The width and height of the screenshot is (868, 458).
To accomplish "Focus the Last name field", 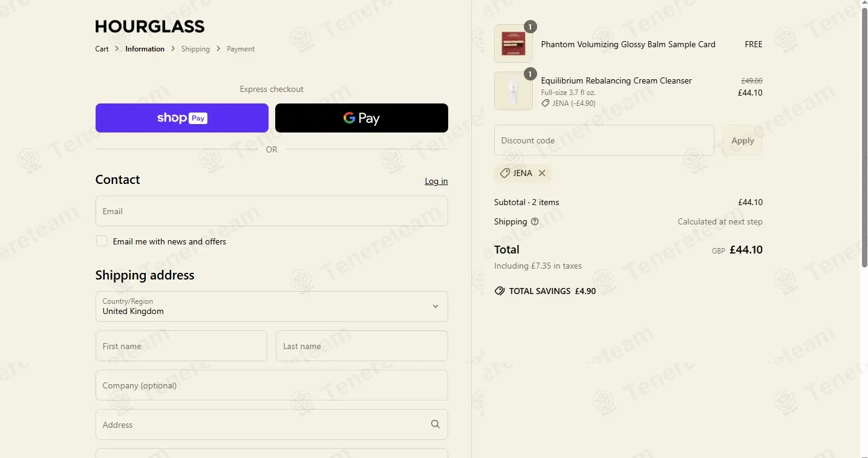I will coord(362,346).
